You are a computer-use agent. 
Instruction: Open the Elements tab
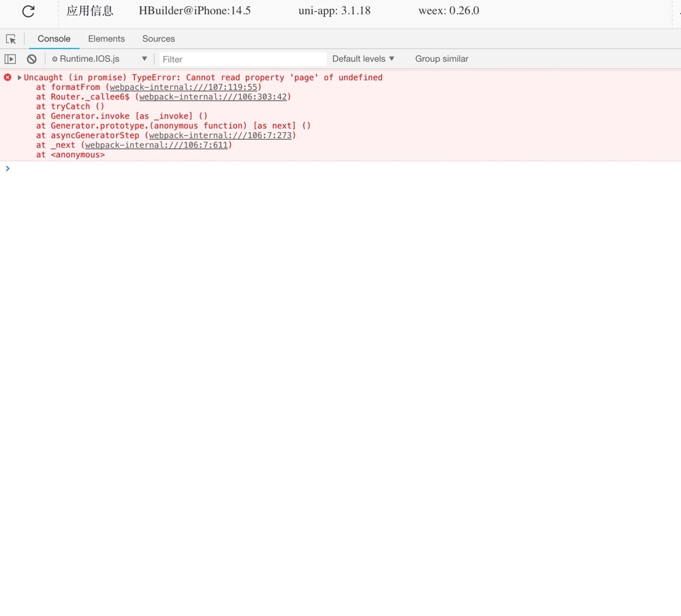tap(106, 39)
